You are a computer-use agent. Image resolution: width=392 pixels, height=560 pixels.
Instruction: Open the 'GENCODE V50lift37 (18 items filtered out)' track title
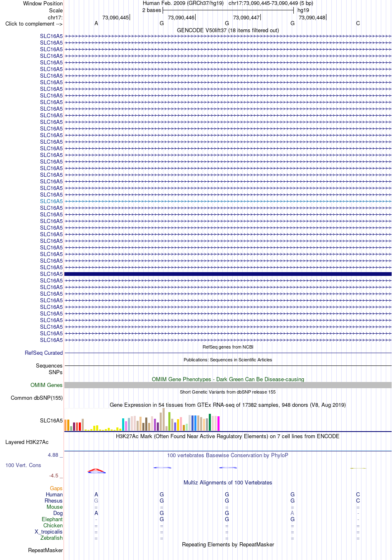click(228, 30)
